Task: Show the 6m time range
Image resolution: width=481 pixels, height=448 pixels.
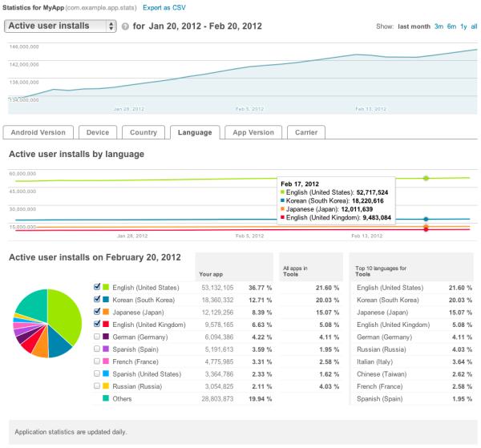Action: (x=451, y=26)
